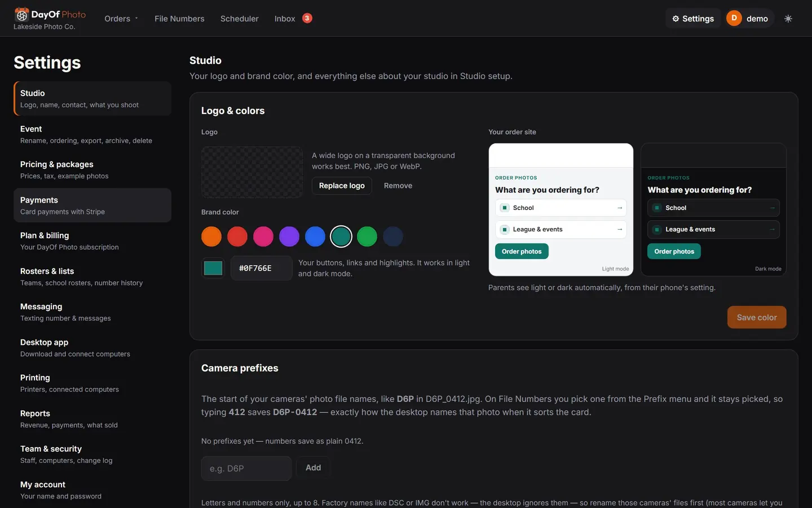812x508 pixels.
Task: Click League & events square icon in dark preview
Action: (x=657, y=229)
